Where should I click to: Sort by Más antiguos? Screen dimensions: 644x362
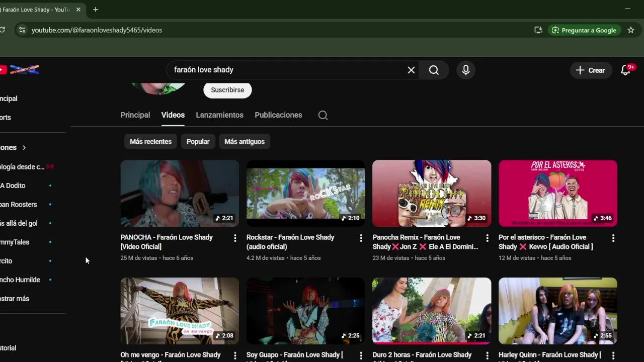[x=245, y=141]
